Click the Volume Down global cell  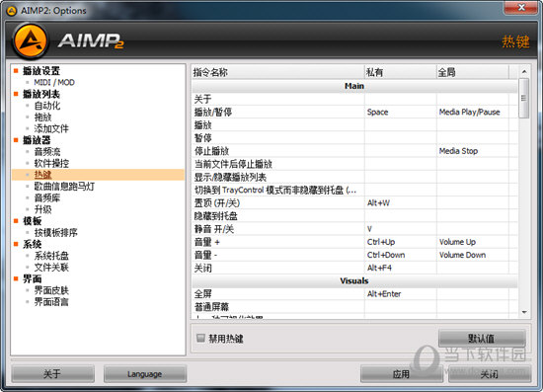click(473, 255)
